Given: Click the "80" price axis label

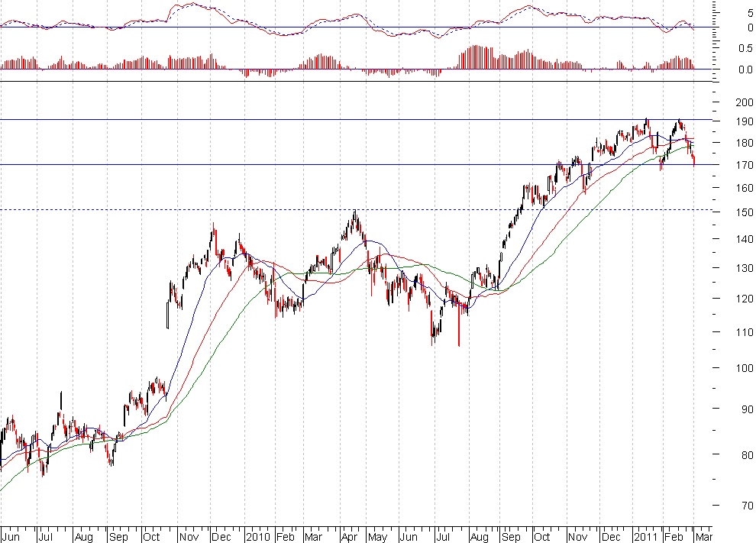Looking at the screenshot, I should tap(748, 454).
